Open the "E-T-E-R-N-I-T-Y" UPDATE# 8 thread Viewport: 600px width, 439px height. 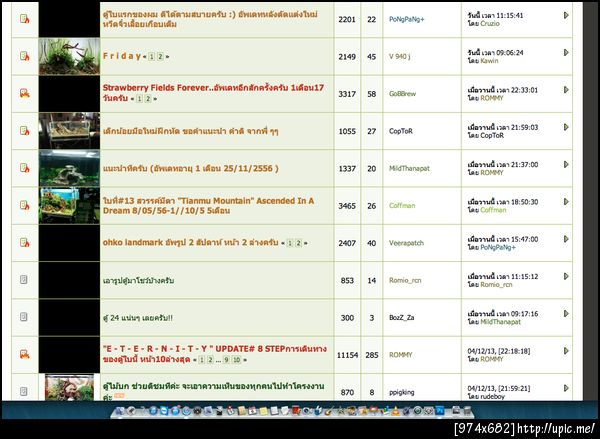tap(215, 354)
